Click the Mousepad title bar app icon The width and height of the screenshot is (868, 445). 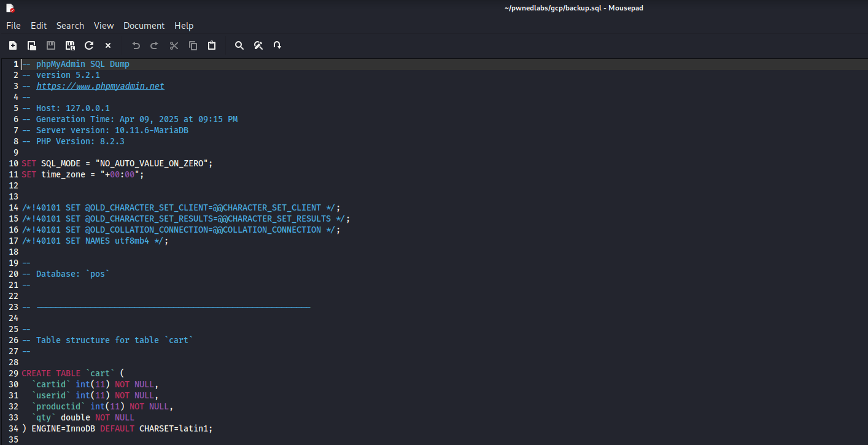pos(10,8)
